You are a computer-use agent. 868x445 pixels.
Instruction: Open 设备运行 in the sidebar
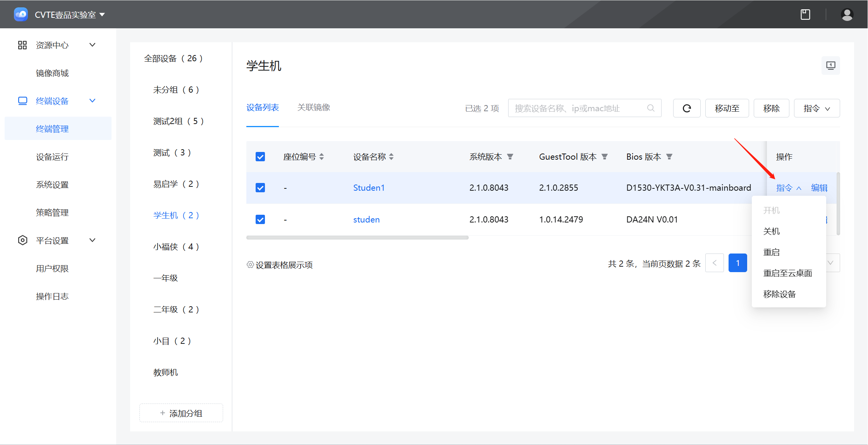click(52, 157)
